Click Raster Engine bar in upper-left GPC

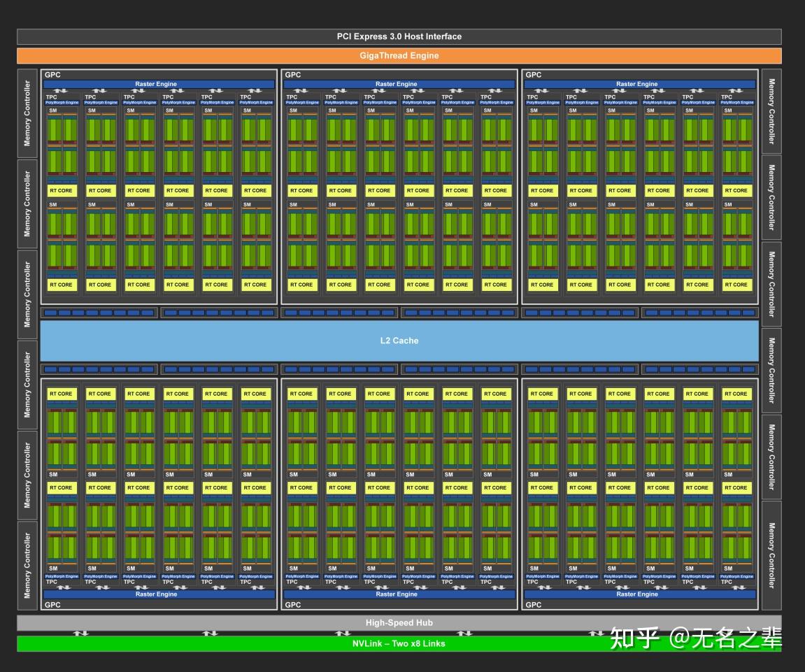(156, 84)
